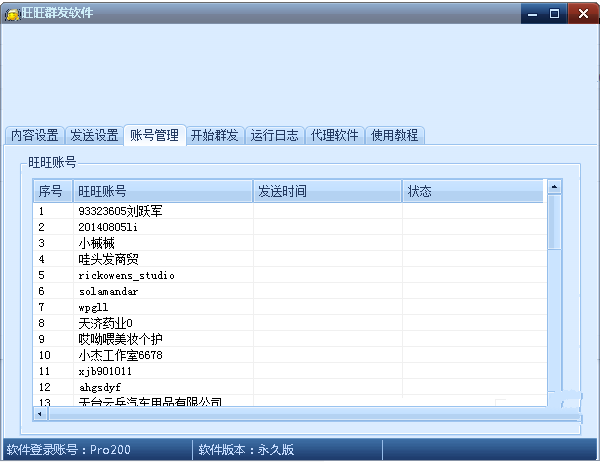Screen dimensions: 600x462
Task: Select account ahgsdyf
Action: pos(99,387)
